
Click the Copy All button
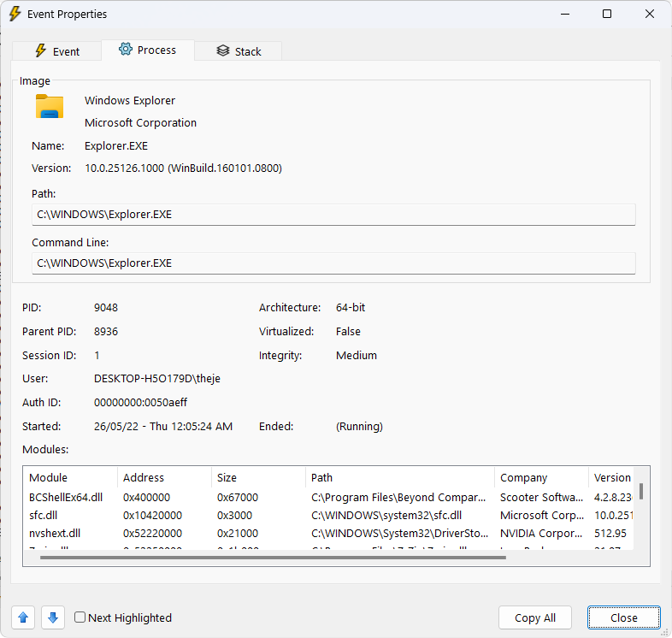click(535, 617)
